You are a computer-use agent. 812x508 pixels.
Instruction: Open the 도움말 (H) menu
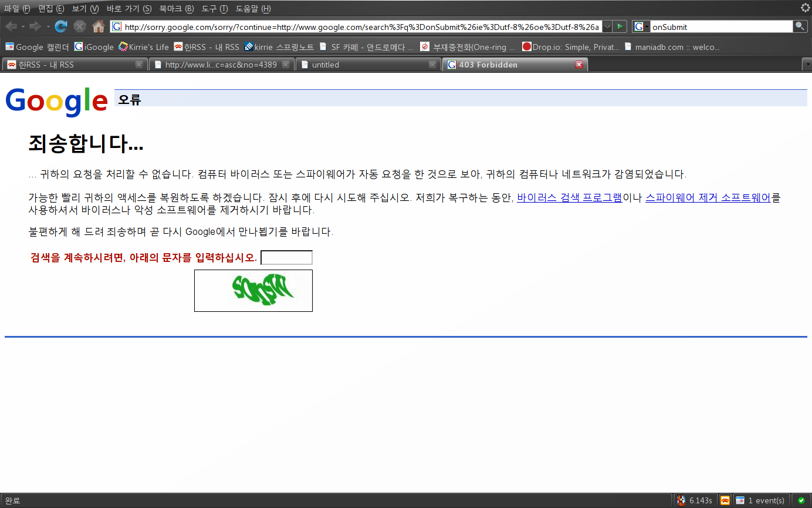tap(253, 9)
